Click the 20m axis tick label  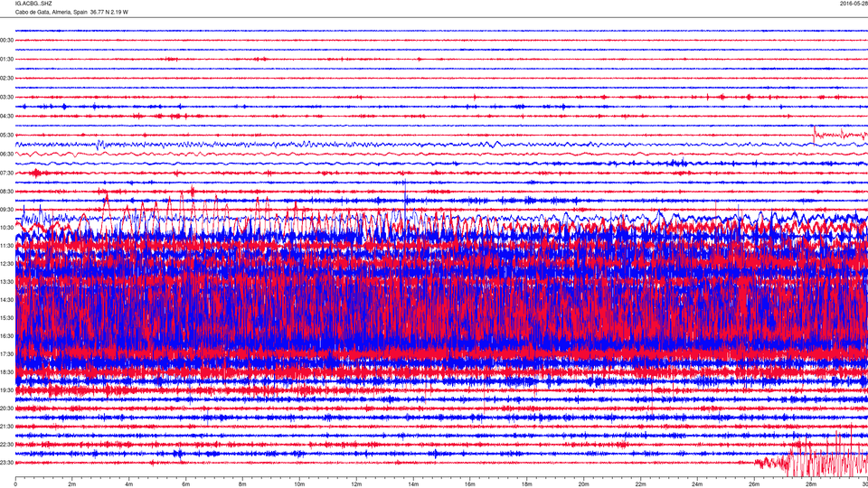pos(583,484)
